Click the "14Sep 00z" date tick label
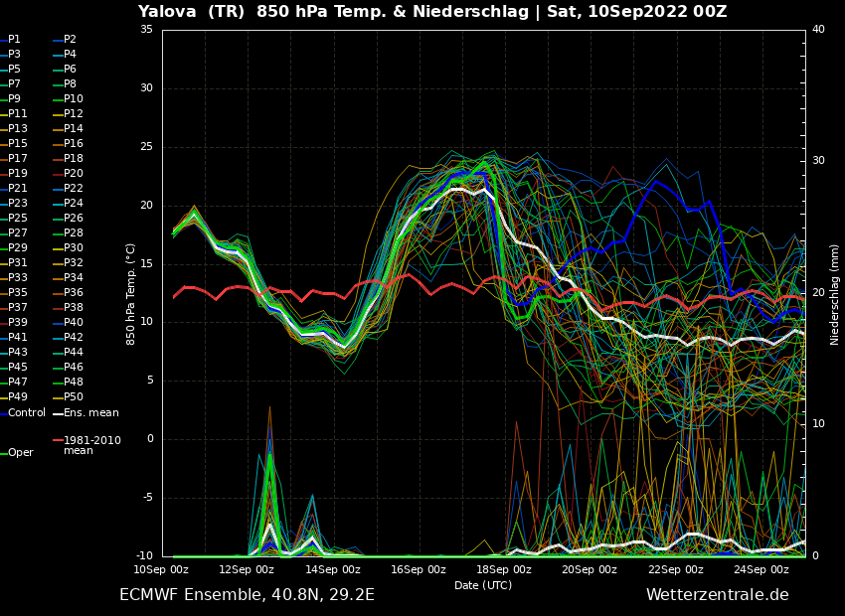The height and width of the screenshot is (616, 845). point(333,569)
